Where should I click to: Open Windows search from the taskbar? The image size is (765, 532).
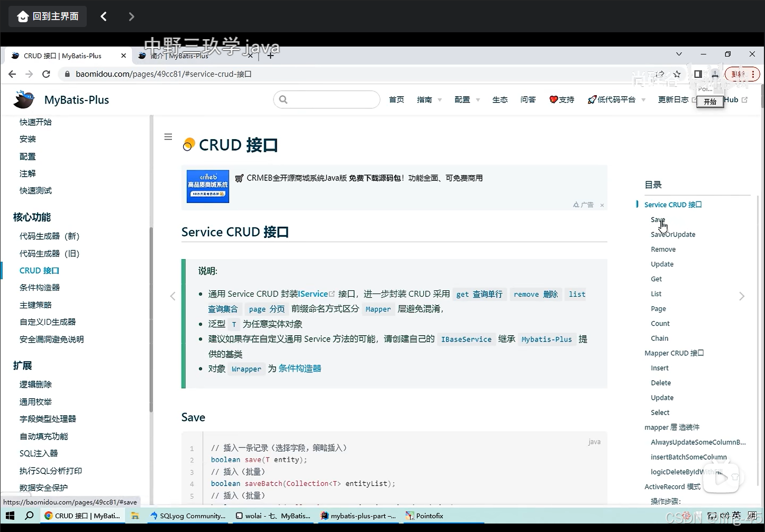click(x=29, y=516)
